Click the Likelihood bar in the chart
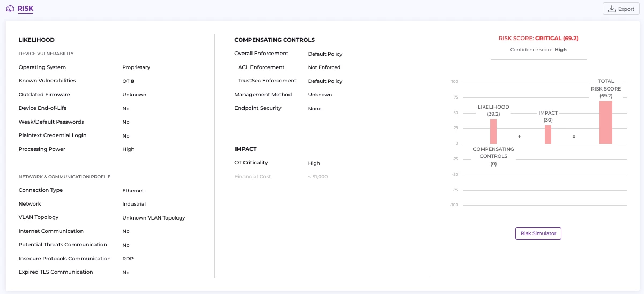Image resolution: width=644 pixels, height=294 pixels. click(493, 131)
